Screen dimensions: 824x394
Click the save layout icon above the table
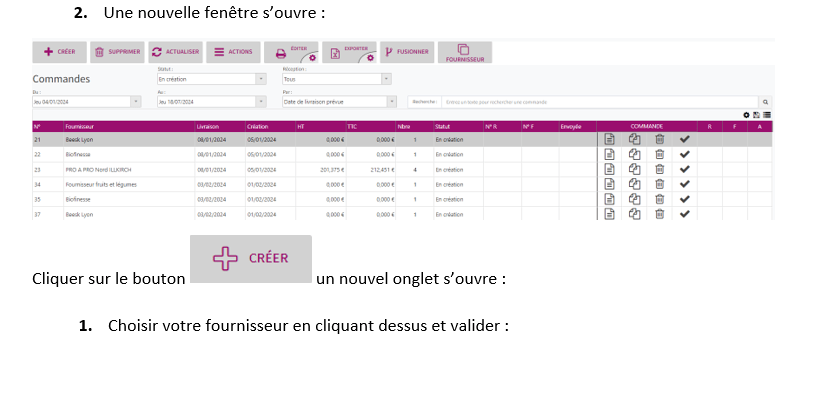[x=756, y=115]
